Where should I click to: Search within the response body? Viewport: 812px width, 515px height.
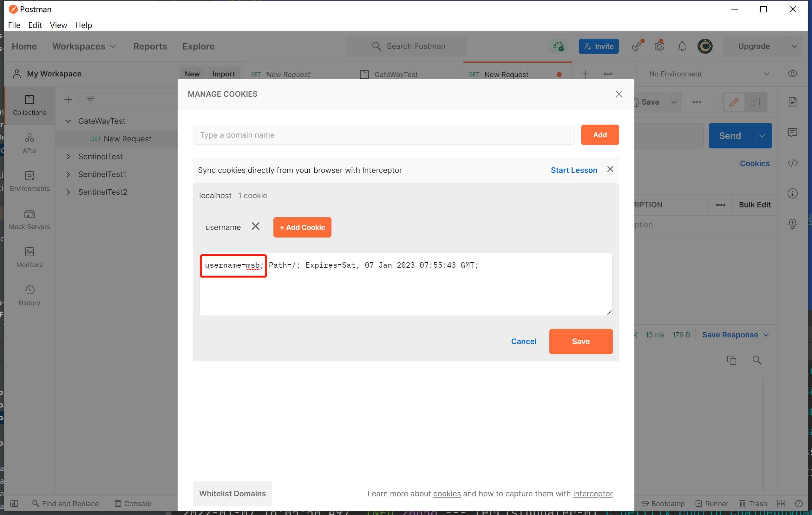(x=757, y=360)
